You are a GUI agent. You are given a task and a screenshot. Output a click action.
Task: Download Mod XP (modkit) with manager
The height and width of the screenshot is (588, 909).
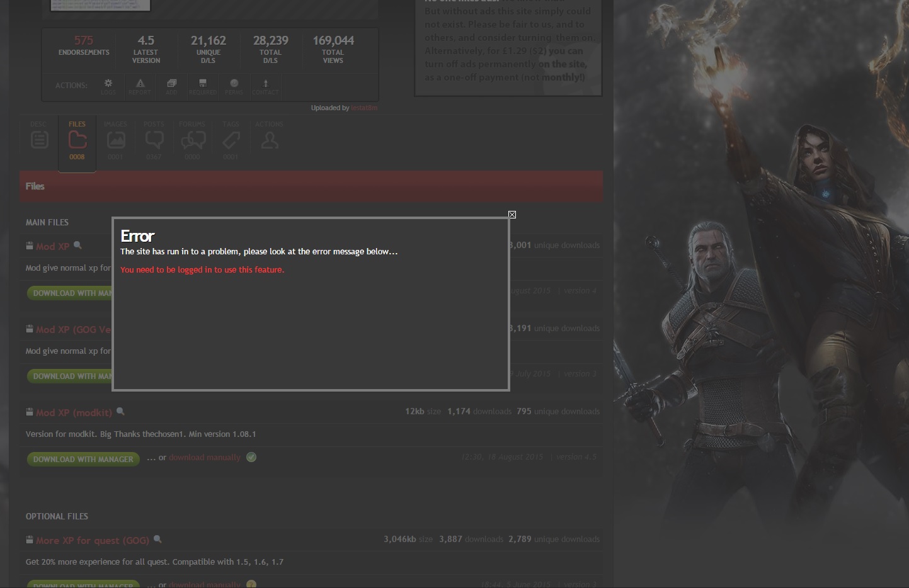[83, 459]
